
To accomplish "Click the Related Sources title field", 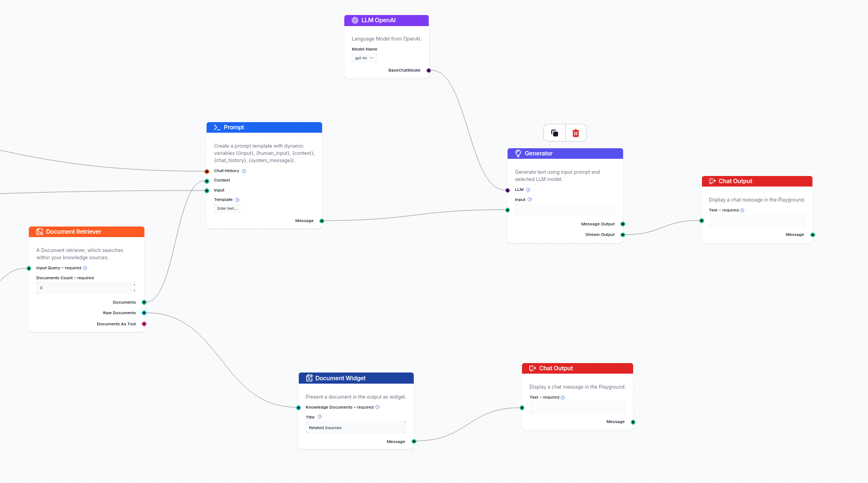I will [x=356, y=427].
